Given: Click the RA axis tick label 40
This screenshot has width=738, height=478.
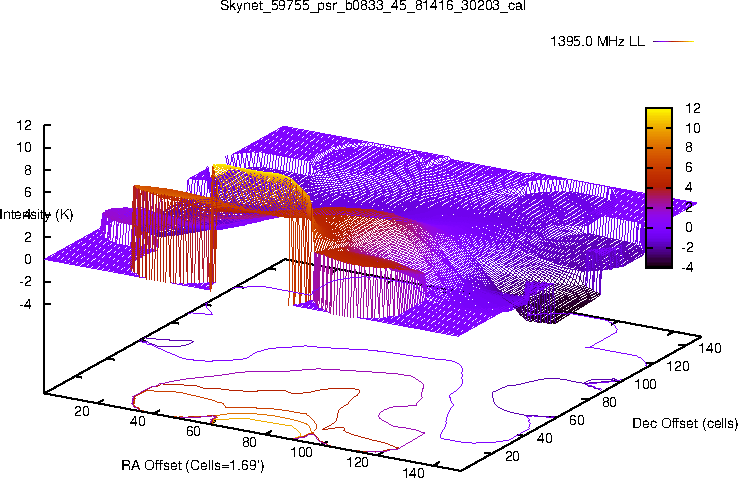Looking at the screenshot, I should pyautogui.click(x=137, y=421).
